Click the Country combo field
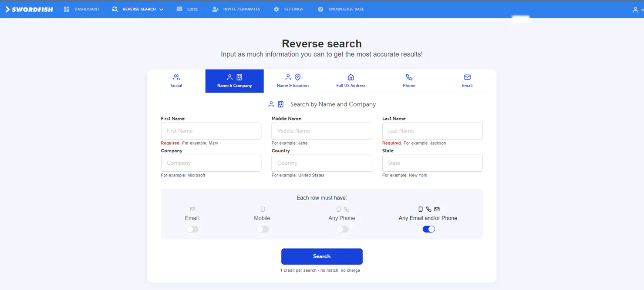The width and height of the screenshot is (644, 290). 321,163
